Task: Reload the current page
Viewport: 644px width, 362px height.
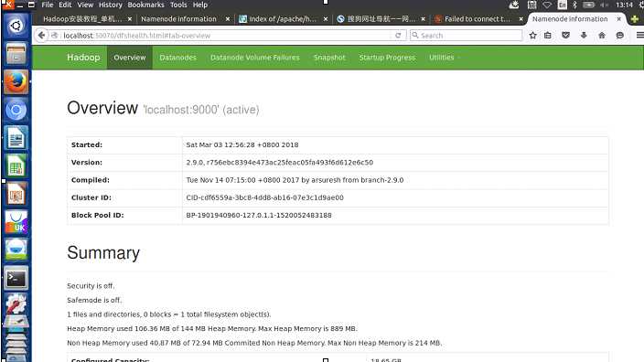Action: [398, 36]
